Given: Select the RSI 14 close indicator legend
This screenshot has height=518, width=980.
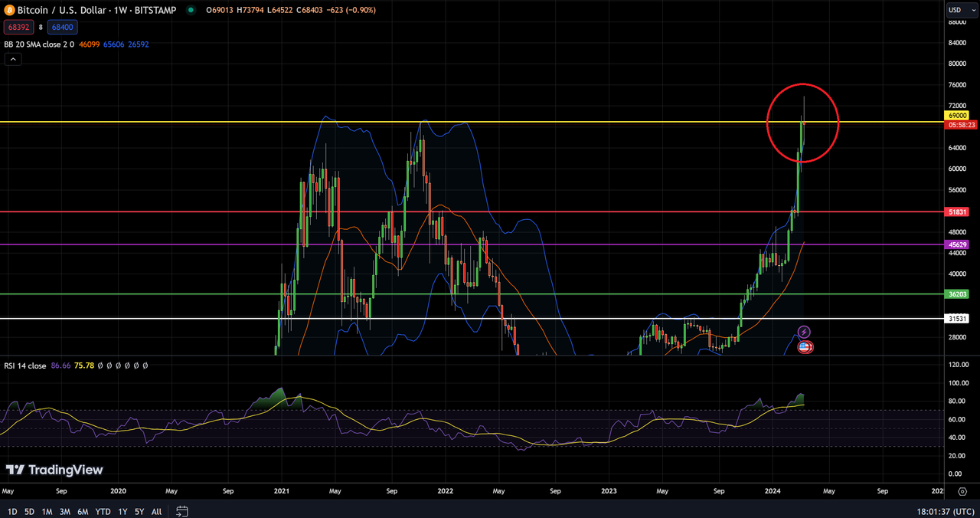Looking at the screenshot, I should click(x=25, y=366).
